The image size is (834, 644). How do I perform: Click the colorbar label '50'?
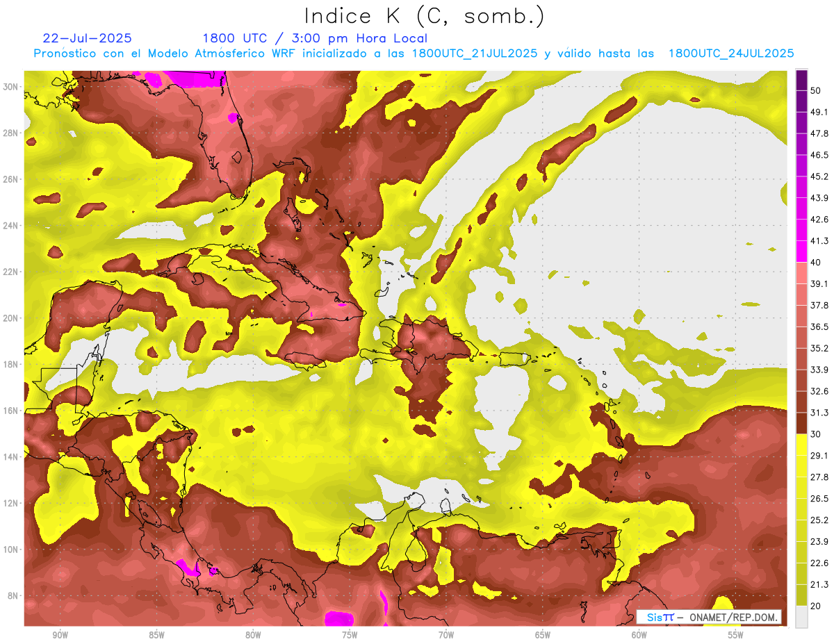816,90
